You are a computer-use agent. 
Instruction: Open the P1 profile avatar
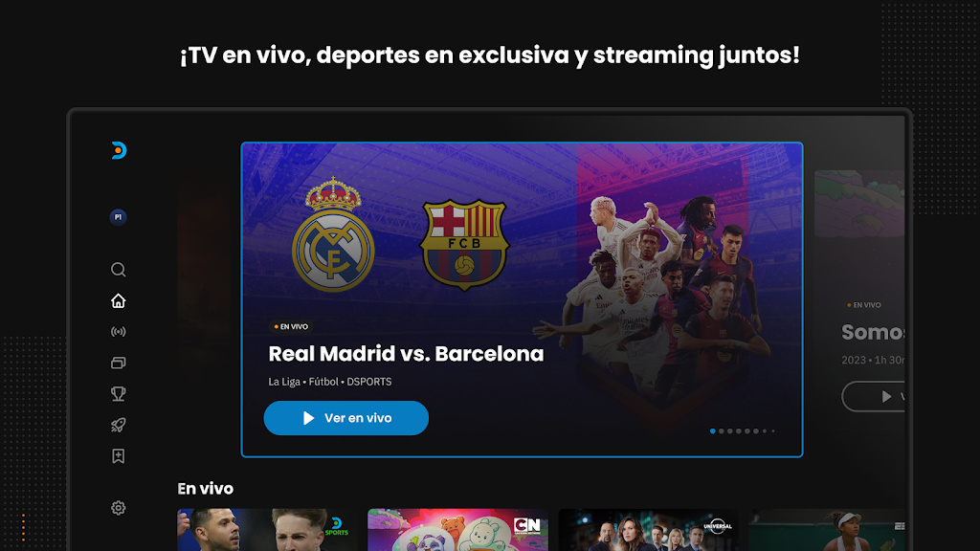click(118, 217)
